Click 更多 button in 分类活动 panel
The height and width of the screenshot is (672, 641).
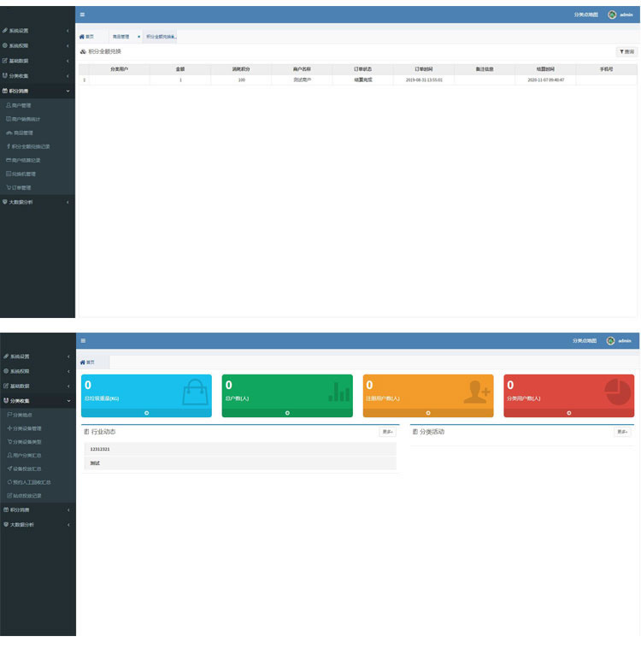pos(621,432)
